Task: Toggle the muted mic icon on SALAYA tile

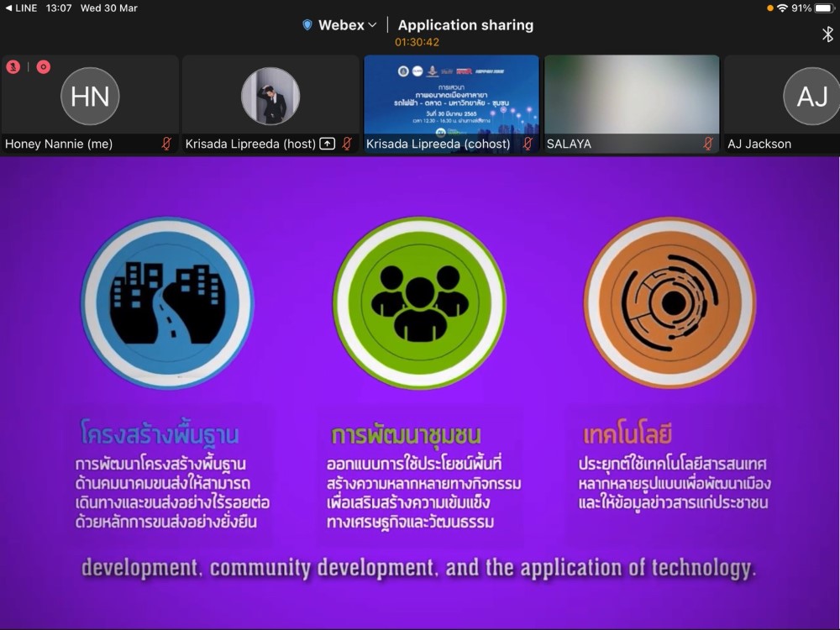Action: [x=708, y=144]
